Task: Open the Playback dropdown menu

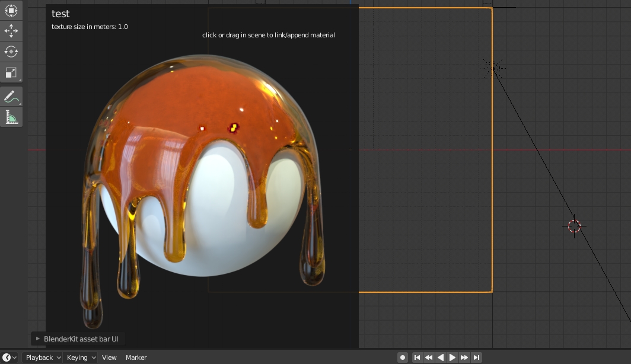Action: pyautogui.click(x=39, y=357)
